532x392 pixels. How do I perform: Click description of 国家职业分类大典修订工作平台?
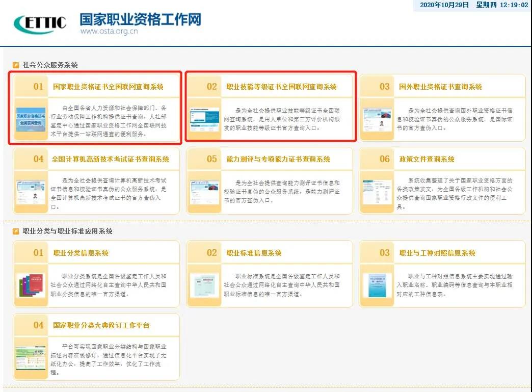tap(109, 359)
